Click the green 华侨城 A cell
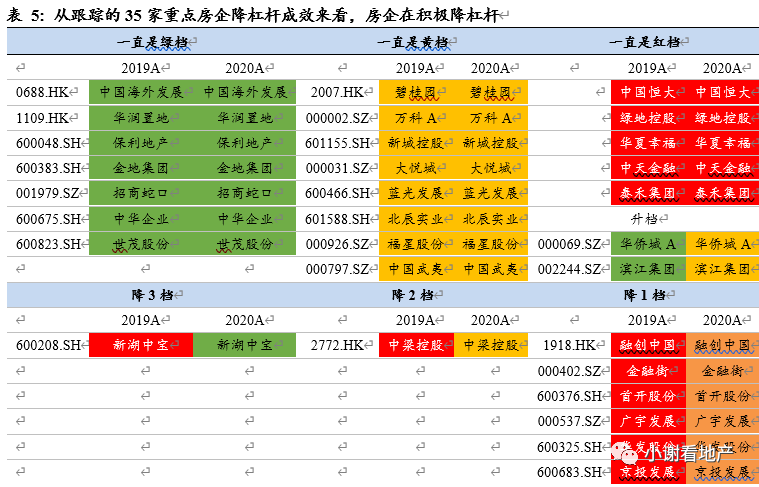The image size is (759, 487). point(648,244)
